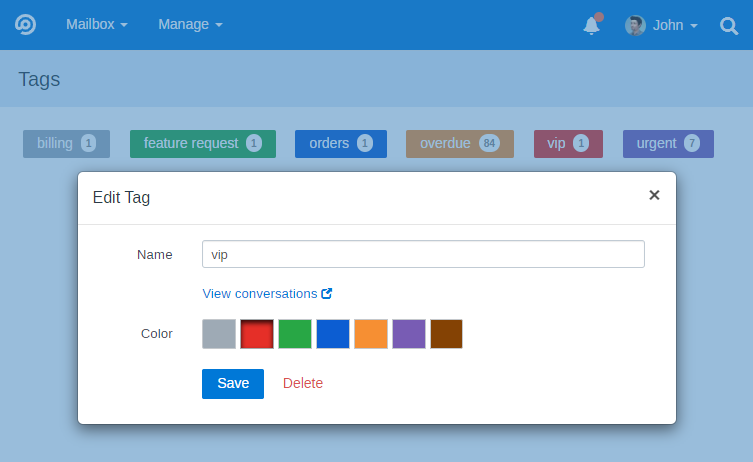The height and width of the screenshot is (462, 753).
Task: Choose the brown color swatch
Action: (446, 334)
